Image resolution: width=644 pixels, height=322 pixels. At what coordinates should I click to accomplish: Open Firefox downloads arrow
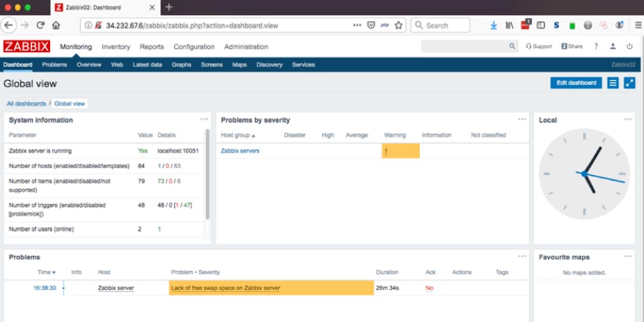[x=494, y=26]
